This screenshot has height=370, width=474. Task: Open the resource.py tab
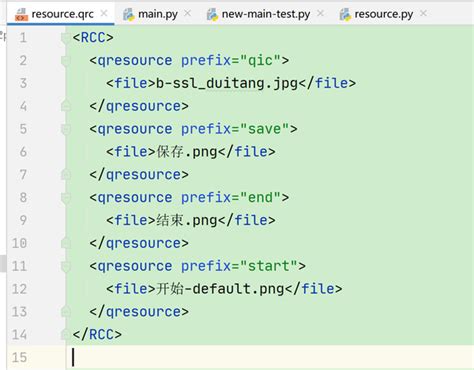coord(384,14)
